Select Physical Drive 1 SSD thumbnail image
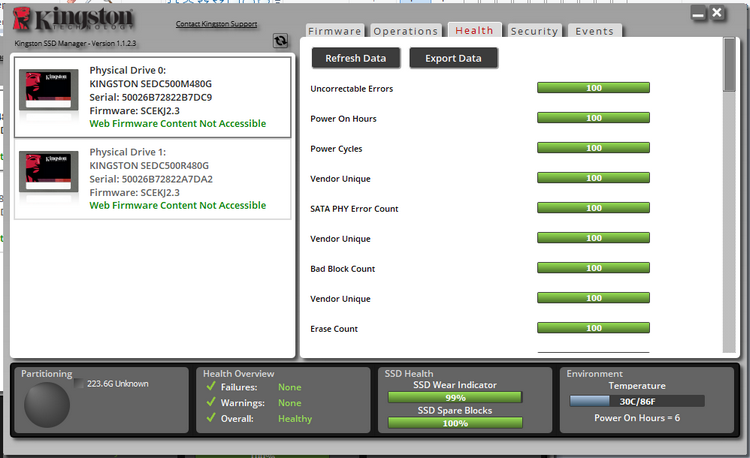 pos(48,172)
